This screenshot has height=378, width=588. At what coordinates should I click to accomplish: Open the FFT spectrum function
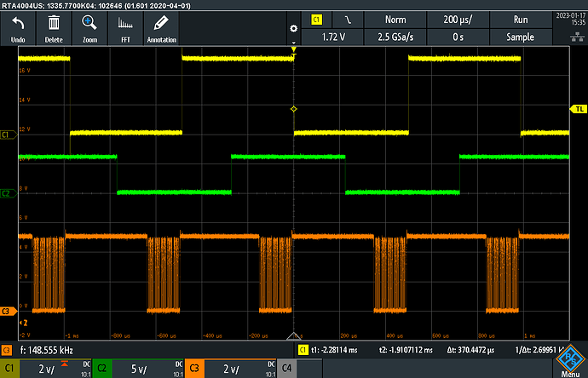[x=124, y=27]
